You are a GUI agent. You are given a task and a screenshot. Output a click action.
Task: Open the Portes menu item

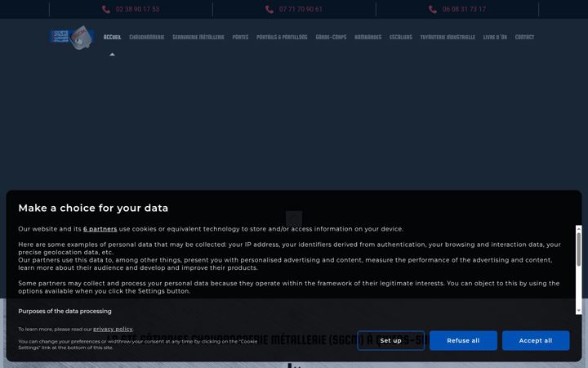[x=240, y=37]
